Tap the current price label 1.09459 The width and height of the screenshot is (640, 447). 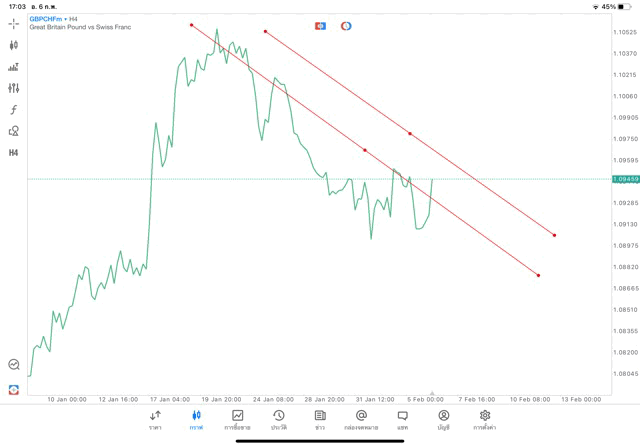pyautogui.click(x=627, y=179)
